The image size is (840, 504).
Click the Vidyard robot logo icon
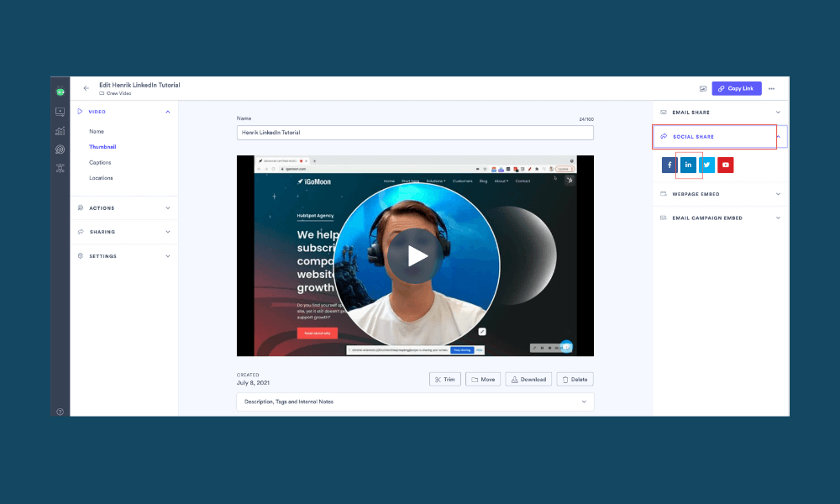coord(60,92)
